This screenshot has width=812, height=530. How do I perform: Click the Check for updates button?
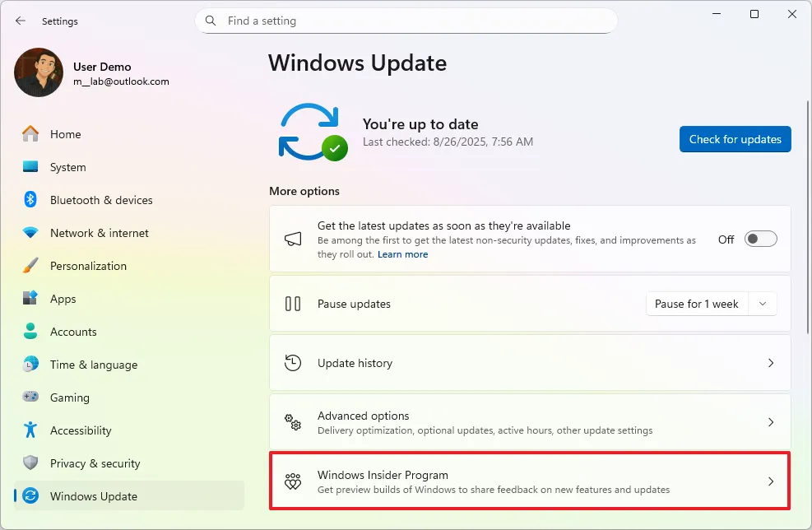(x=735, y=139)
